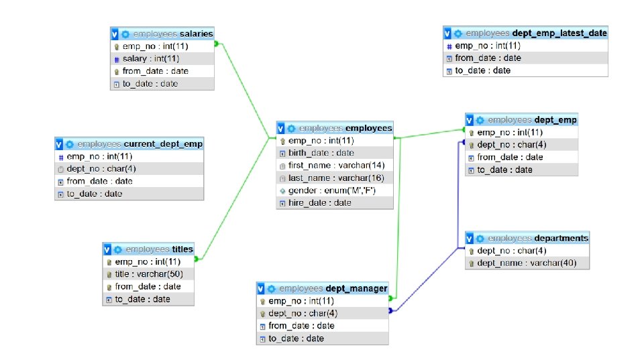
Task: Click key icon beside from_date in salaries
Action: tap(117, 72)
